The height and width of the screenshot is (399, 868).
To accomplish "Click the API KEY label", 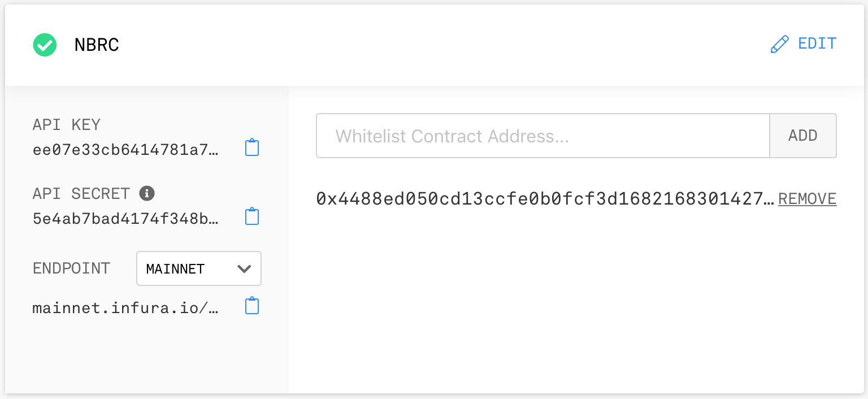I will [67, 125].
